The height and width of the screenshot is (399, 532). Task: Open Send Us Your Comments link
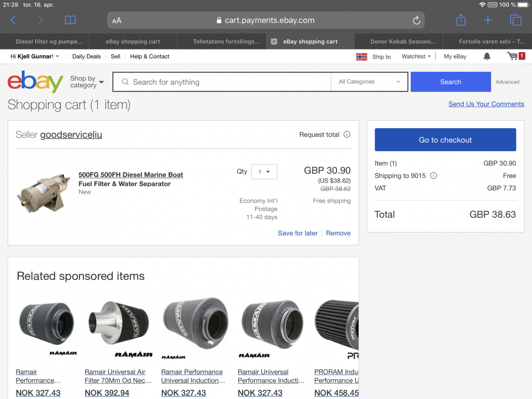point(486,104)
